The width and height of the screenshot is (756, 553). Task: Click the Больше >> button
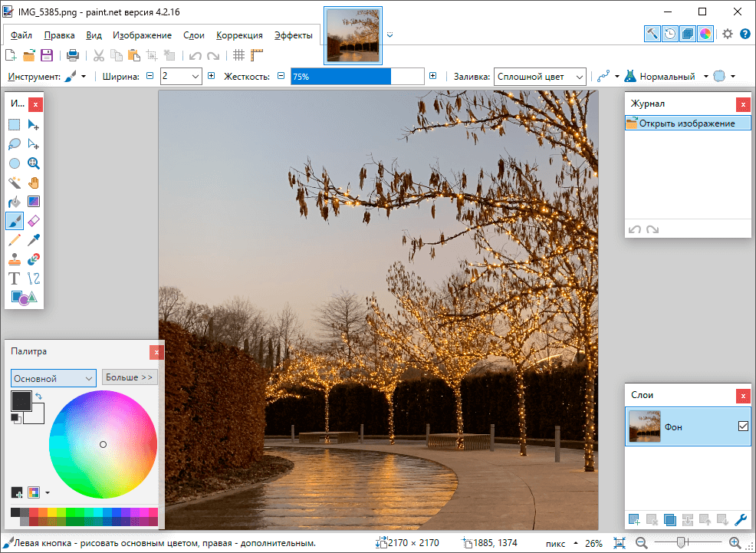(x=130, y=377)
